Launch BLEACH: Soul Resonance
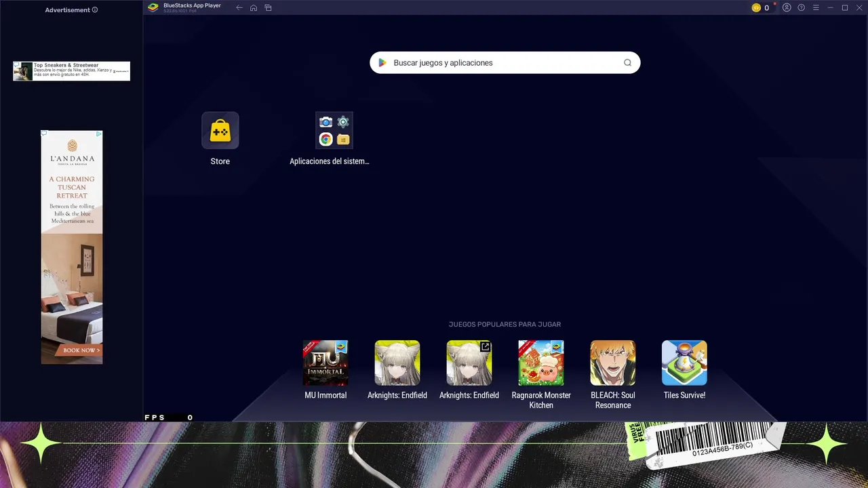This screenshot has width=868, height=488. click(613, 363)
